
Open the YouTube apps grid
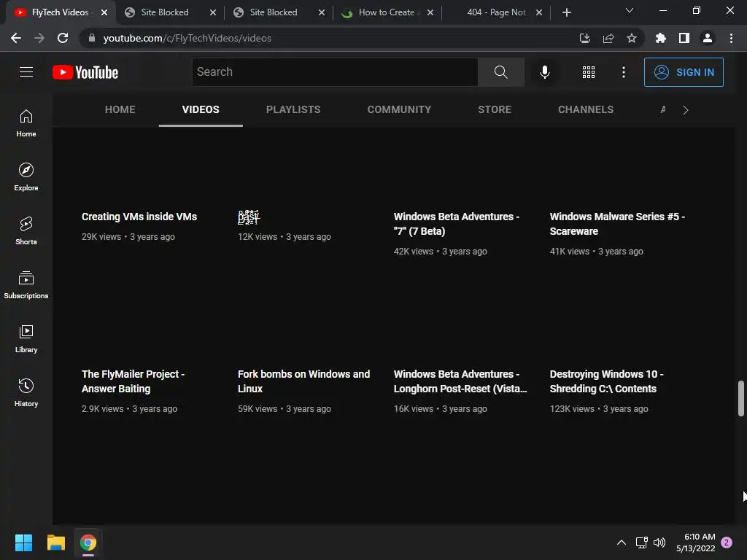click(x=589, y=72)
